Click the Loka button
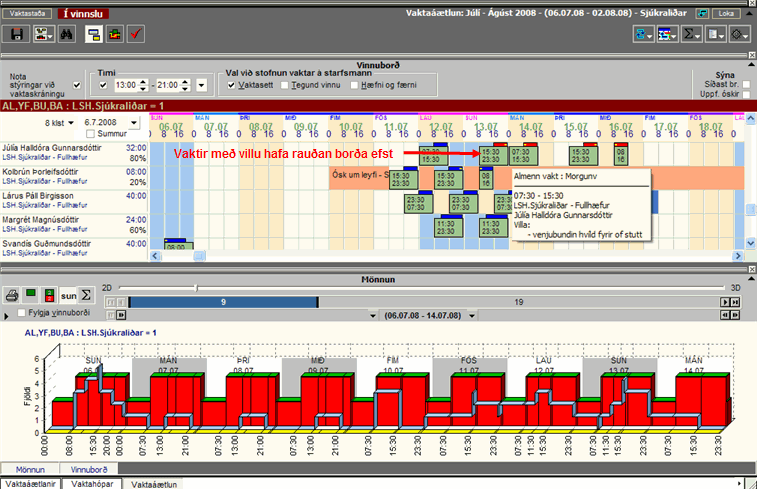 (726, 14)
